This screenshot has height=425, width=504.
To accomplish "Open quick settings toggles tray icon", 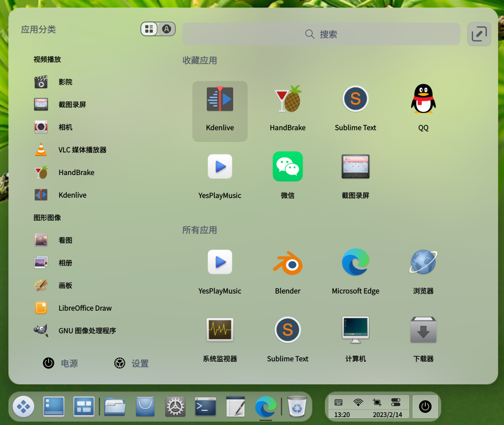I will (396, 402).
